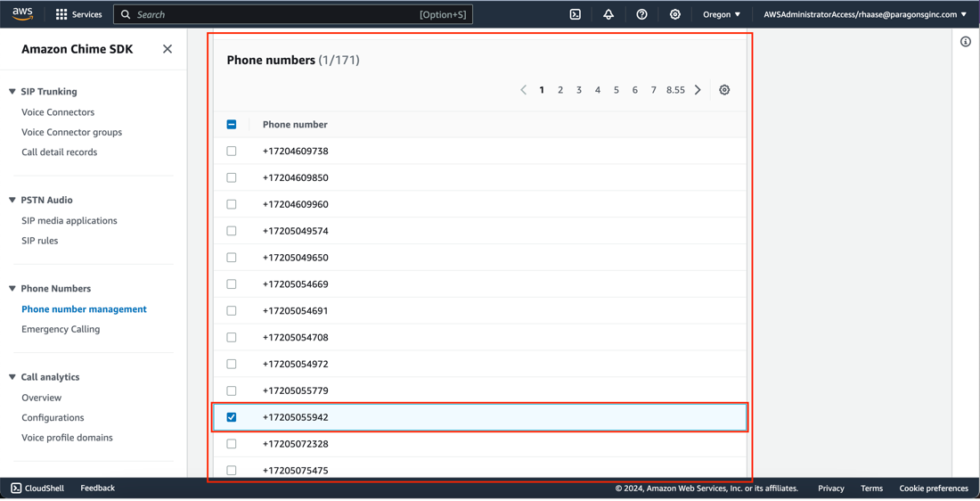Click phone number +17205055942
Viewport: 980px width, 501px height.
coord(296,417)
